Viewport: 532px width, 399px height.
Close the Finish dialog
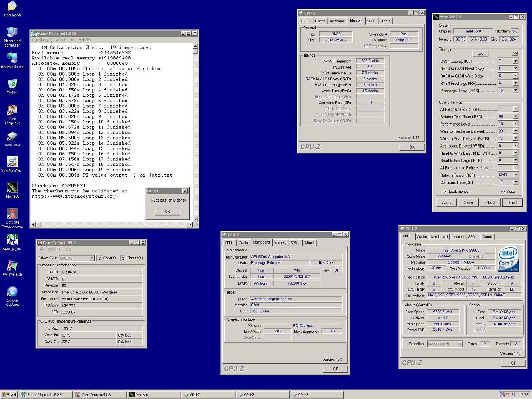point(185,191)
